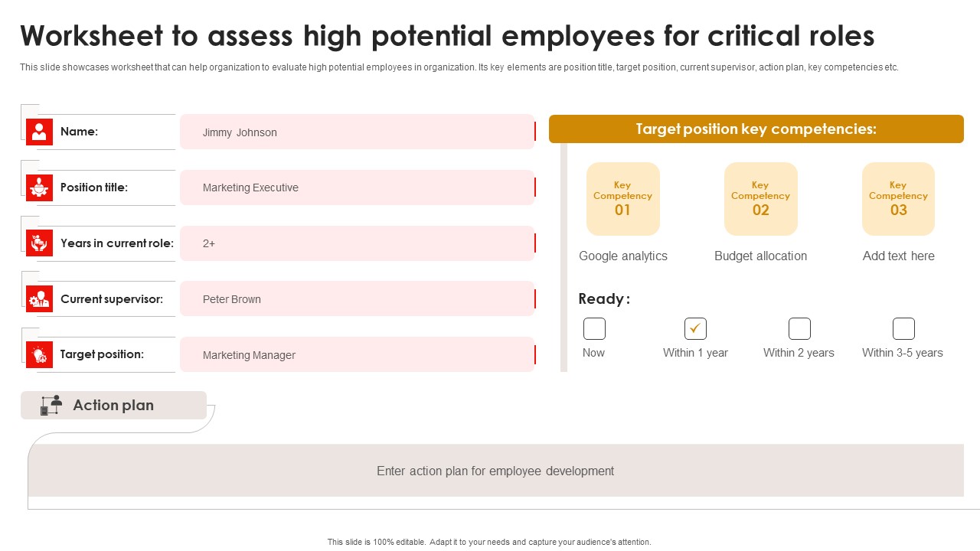Click the Action plan tab label
This screenshot has height=551, width=980.
113,406
